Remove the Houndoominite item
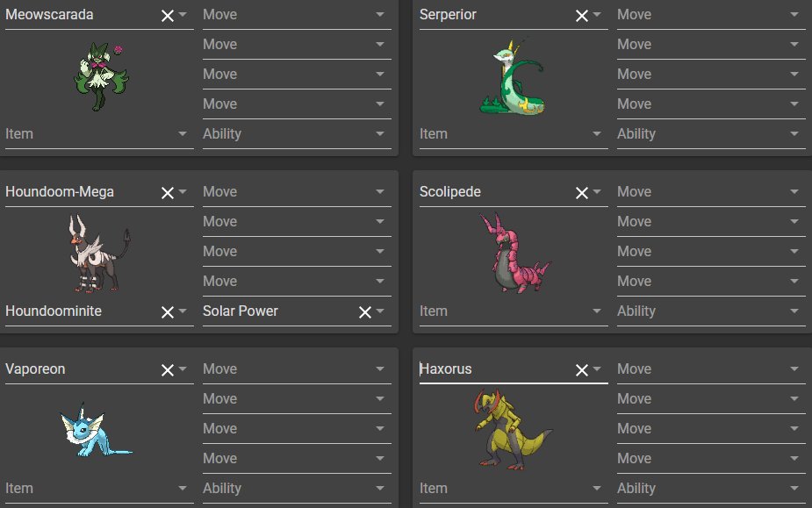This screenshot has width=812, height=508. pos(168,311)
